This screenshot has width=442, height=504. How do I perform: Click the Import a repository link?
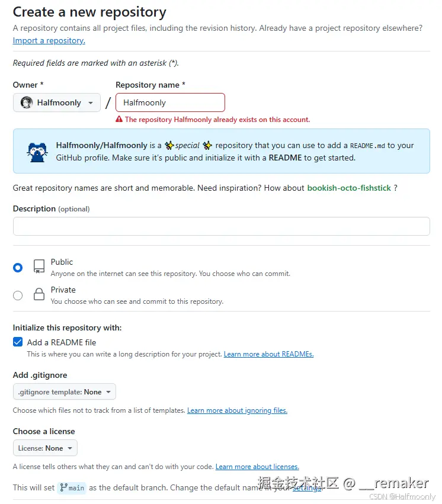pos(49,41)
